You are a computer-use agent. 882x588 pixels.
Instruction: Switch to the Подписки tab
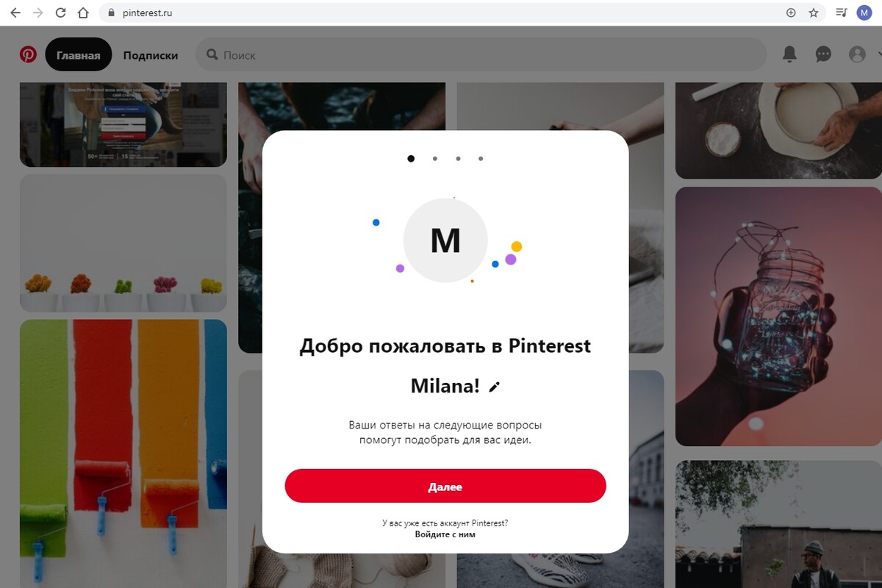151,55
